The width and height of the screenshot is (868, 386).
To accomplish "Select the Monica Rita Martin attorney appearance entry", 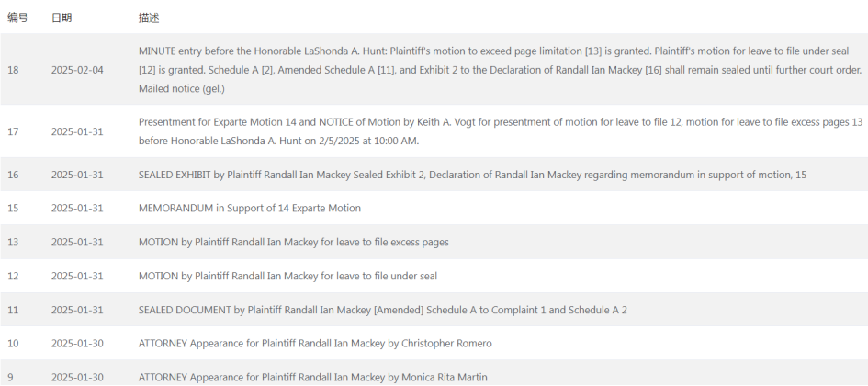I will tap(313, 377).
